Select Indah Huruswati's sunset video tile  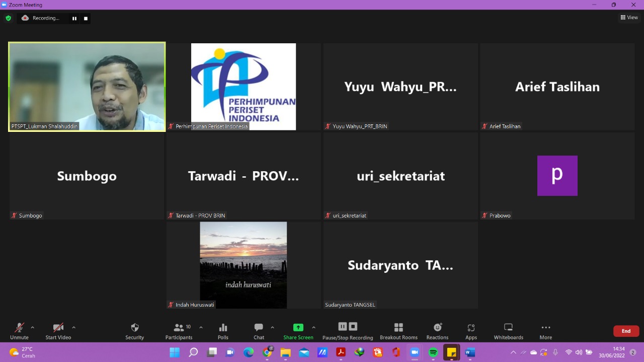[x=244, y=265]
